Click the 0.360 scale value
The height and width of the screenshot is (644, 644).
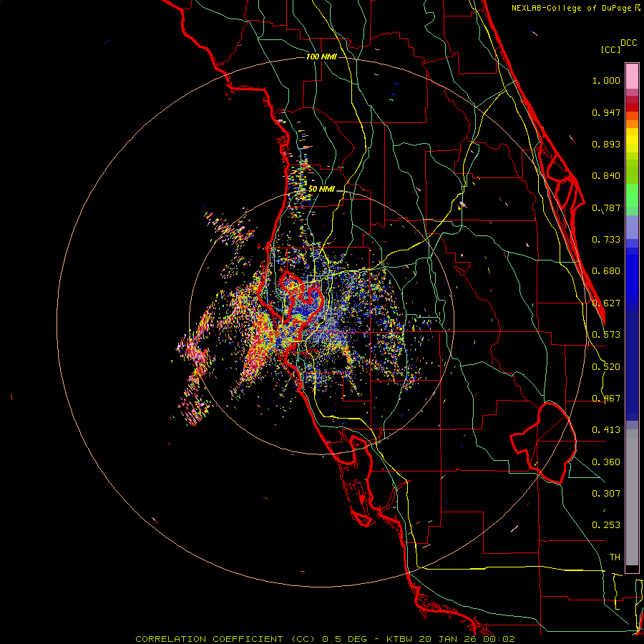[x=606, y=462]
